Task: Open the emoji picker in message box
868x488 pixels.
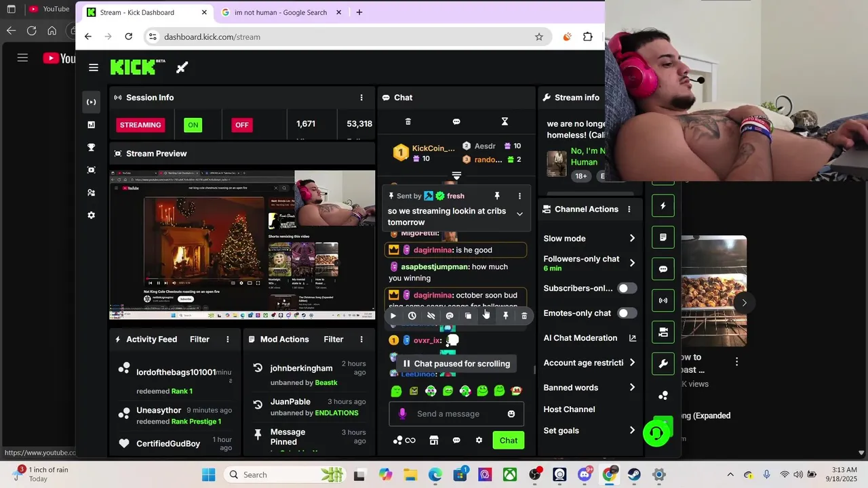Action: click(x=511, y=414)
